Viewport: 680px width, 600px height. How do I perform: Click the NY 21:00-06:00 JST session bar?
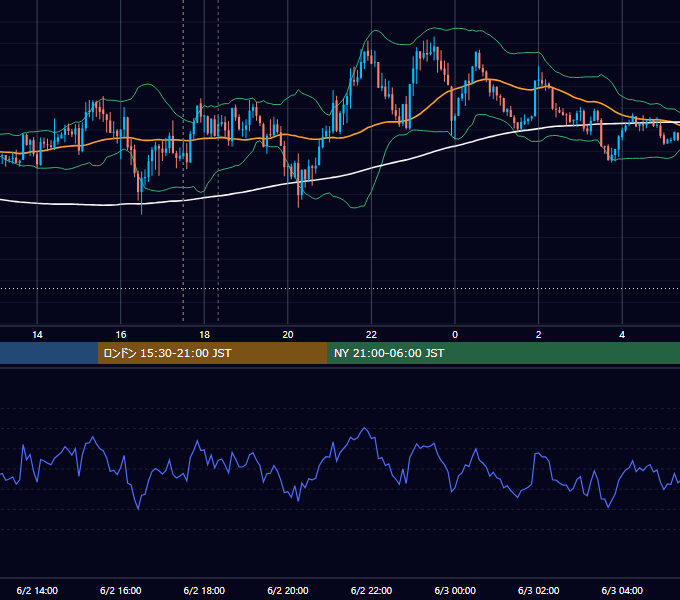pyautogui.click(x=503, y=353)
